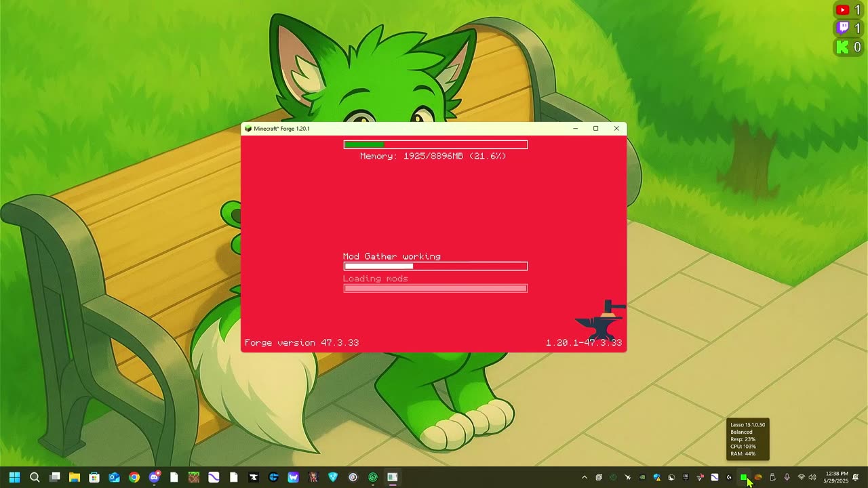Open the green circular app on taskbar
Screen dimensions: 868x488
coord(373,477)
